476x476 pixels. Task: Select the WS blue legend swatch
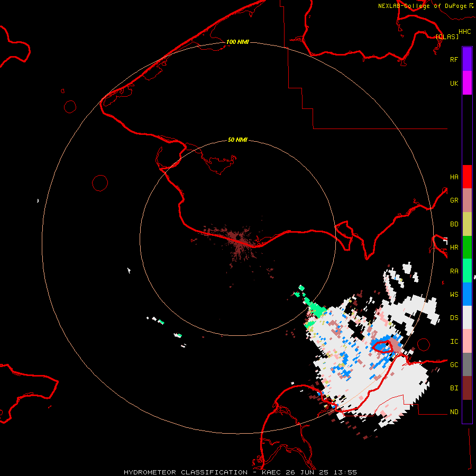tap(467, 294)
